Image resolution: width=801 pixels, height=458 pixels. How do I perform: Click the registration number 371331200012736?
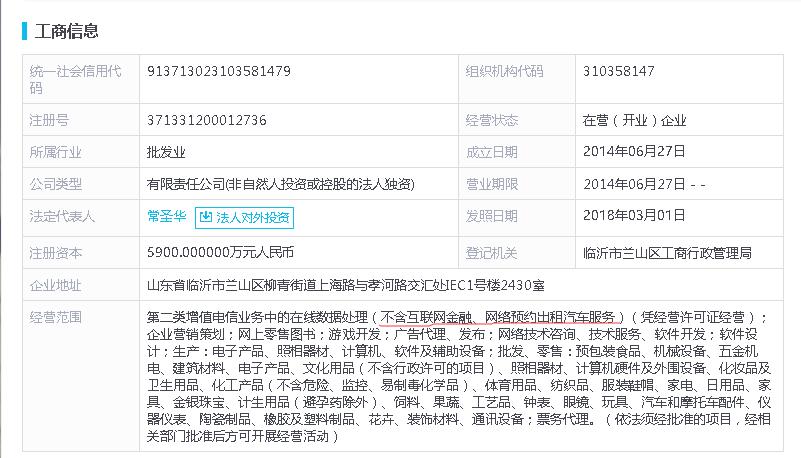click(x=206, y=120)
